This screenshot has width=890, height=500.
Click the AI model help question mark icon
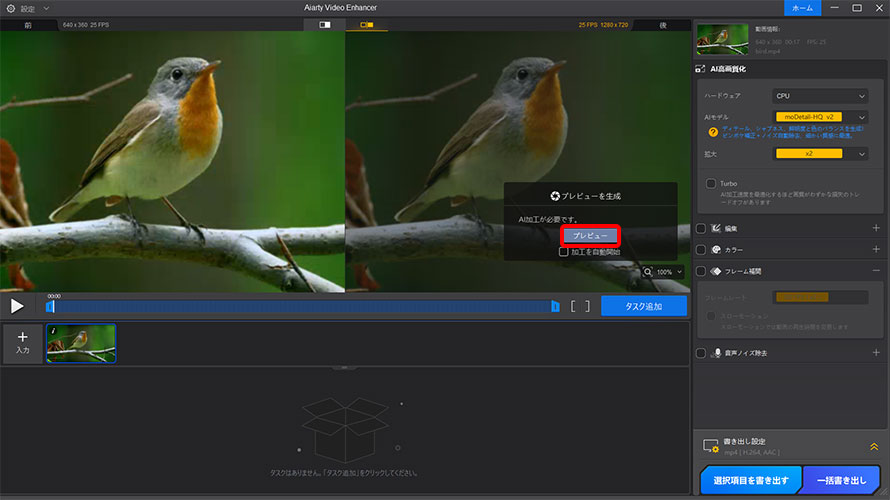[713, 132]
